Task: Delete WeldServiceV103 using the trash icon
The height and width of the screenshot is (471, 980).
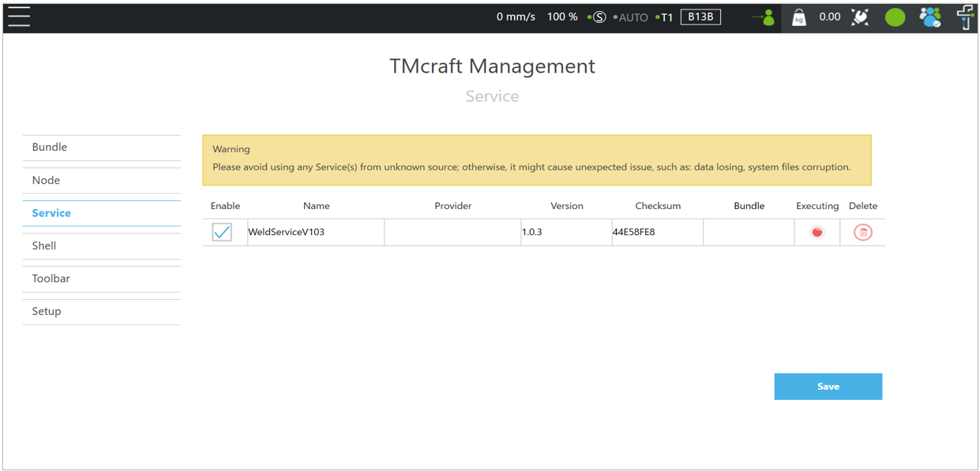Action: point(862,233)
